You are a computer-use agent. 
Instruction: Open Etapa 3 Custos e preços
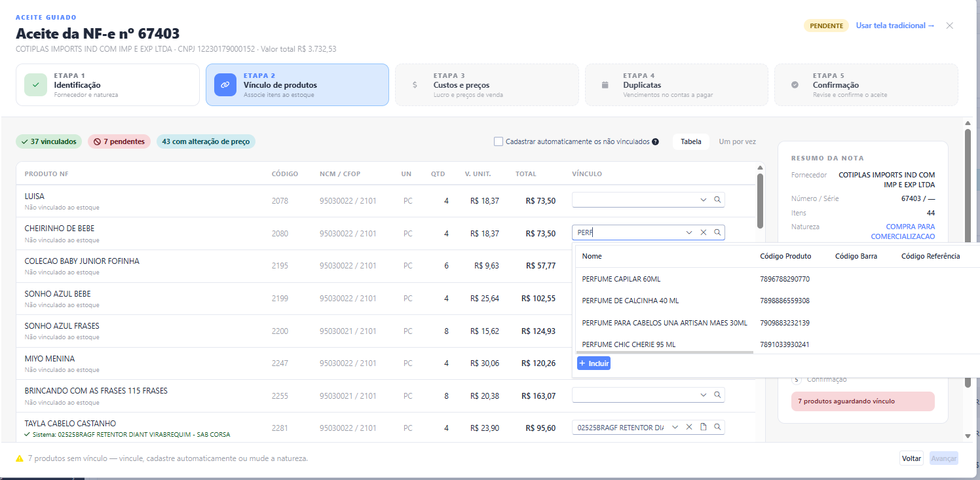(487, 85)
